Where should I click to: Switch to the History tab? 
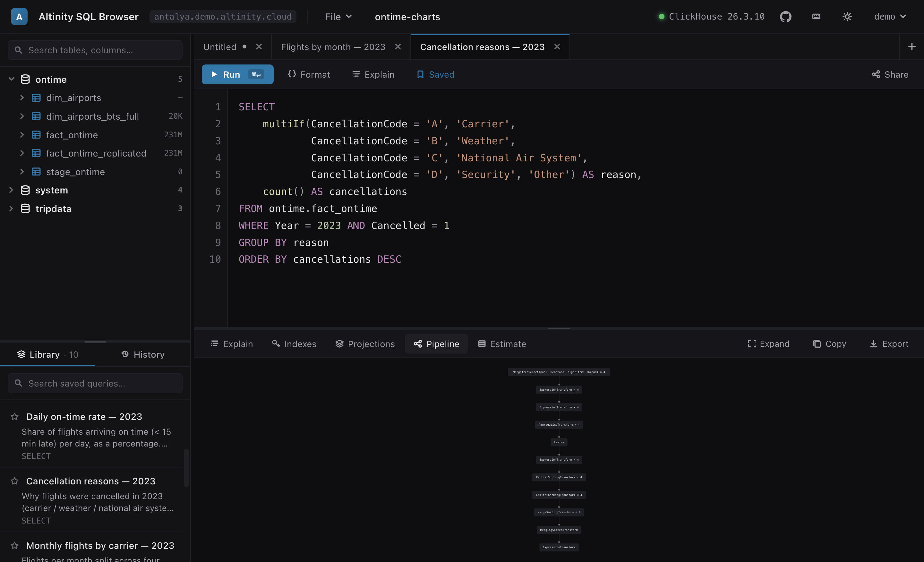[x=143, y=354]
